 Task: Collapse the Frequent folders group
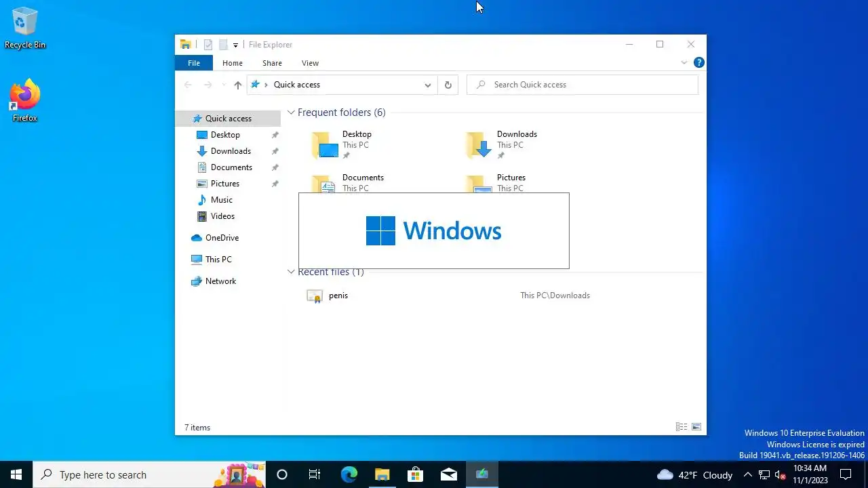(x=291, y=113)
